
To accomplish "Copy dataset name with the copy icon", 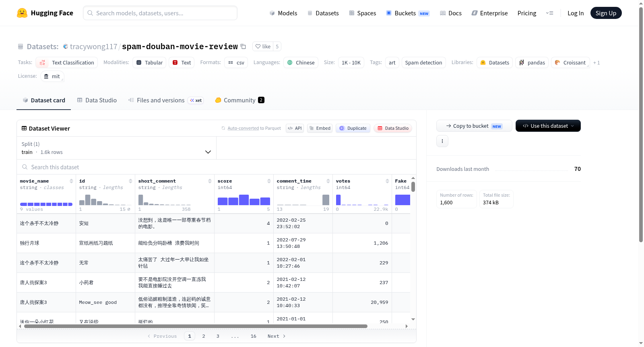I will point(243,46).
